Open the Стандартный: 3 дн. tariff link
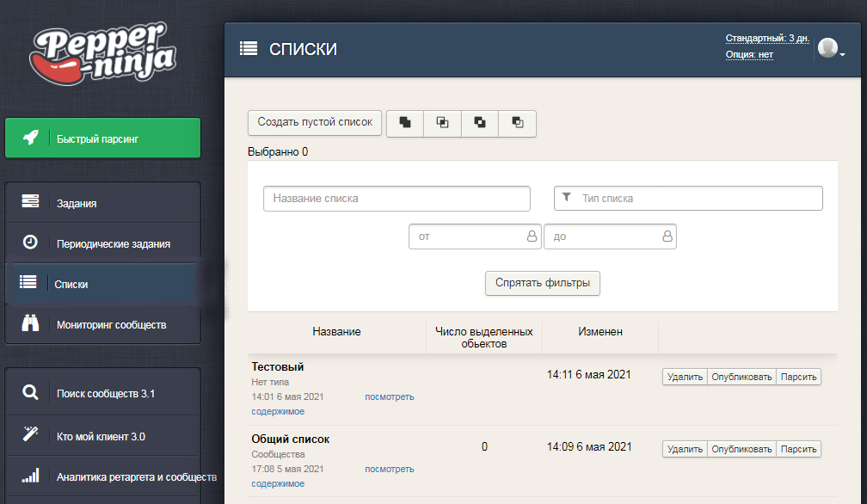867x504 pixels. pos(767,38)
